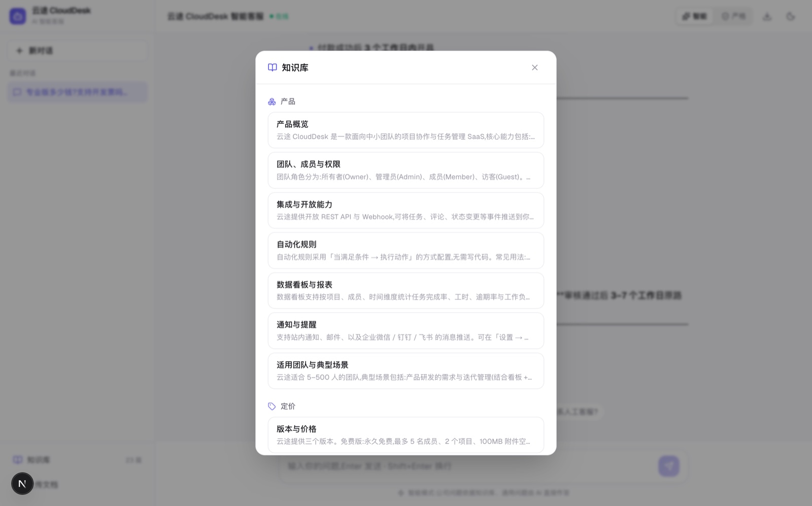Open the 集成与开放能力 card
This screenshot has height=506, width=812.
click(x=406, y=210)
